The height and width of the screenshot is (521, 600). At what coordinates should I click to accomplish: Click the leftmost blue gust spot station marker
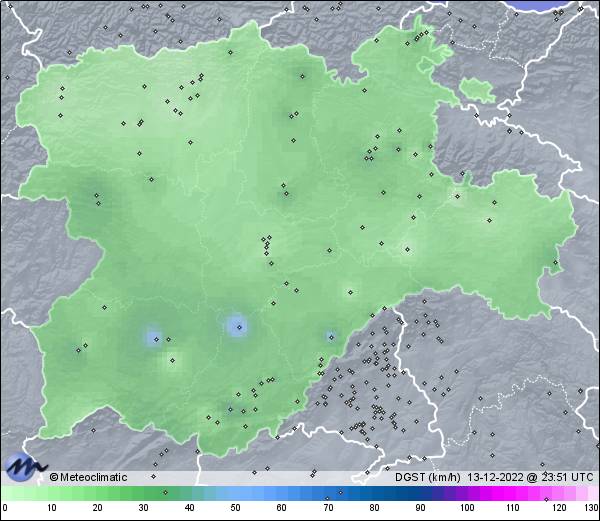[156, 339]
